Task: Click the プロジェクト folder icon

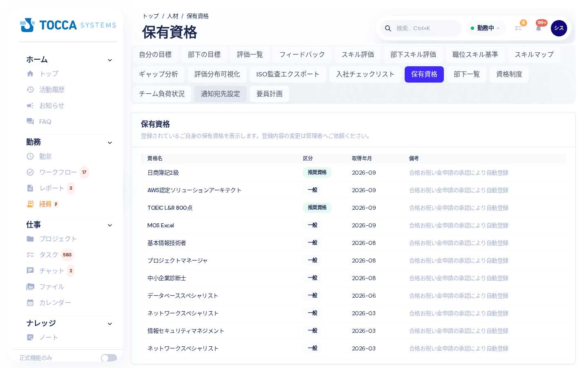Action: click(30, 239)
